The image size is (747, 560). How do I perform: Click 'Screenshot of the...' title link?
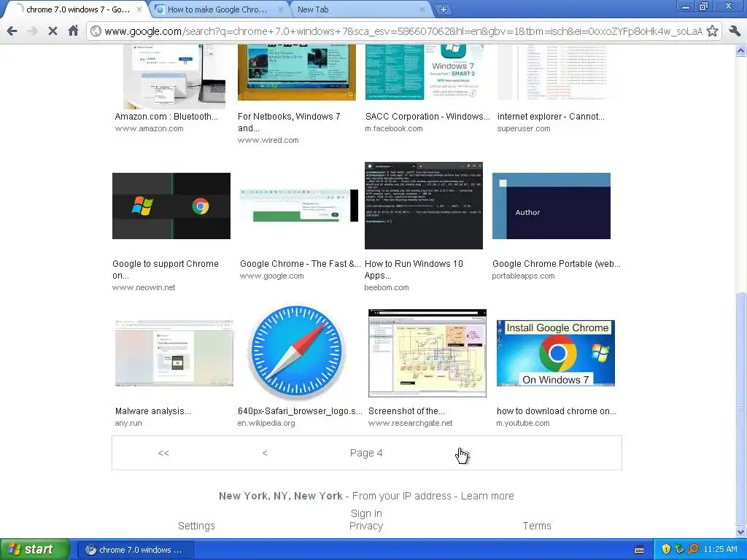(406, 411)
